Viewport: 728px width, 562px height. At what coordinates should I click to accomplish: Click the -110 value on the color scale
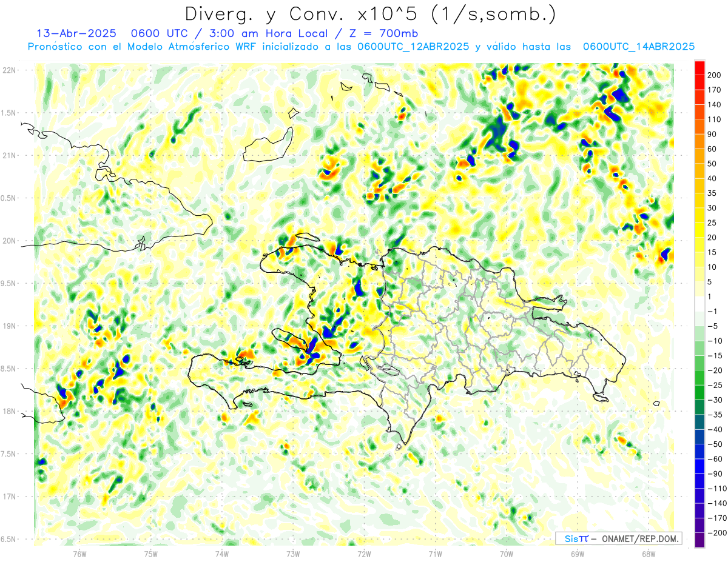click(x=718, y=489)
